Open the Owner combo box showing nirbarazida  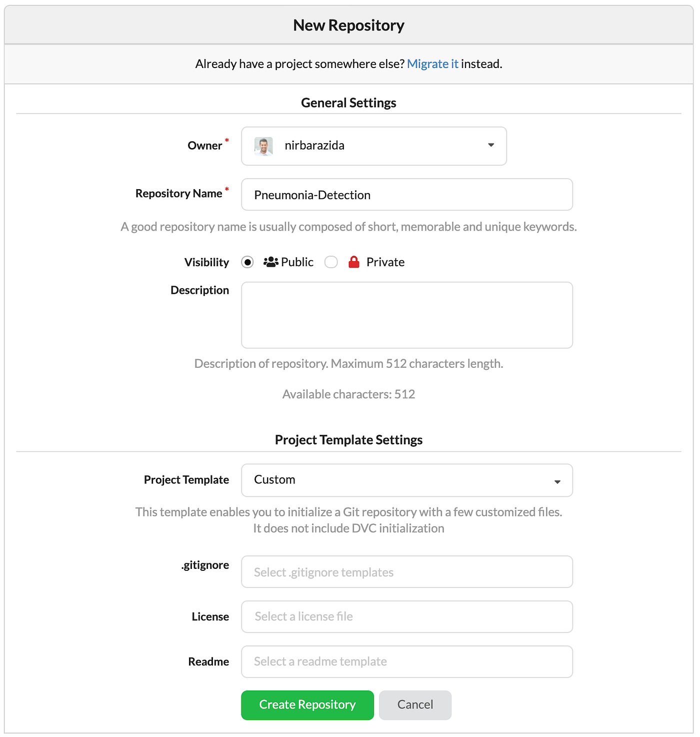point(373,146)
